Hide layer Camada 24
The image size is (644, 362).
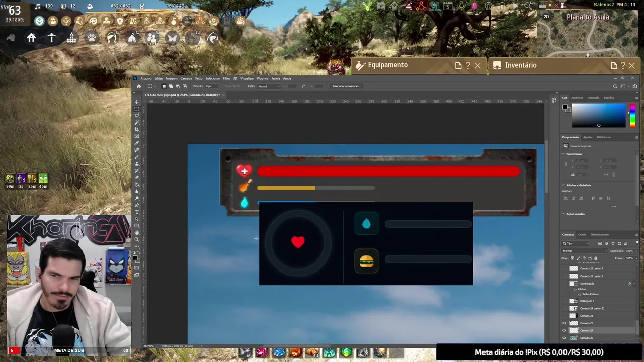coord(564,330)
